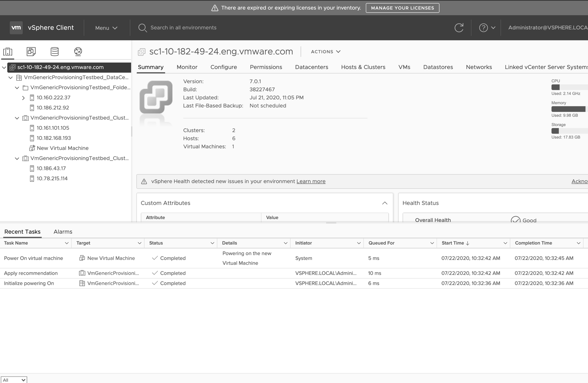Click the host icon for 10.161.101.105
Screen dimensions: 588x383
[x=32, y=128]
